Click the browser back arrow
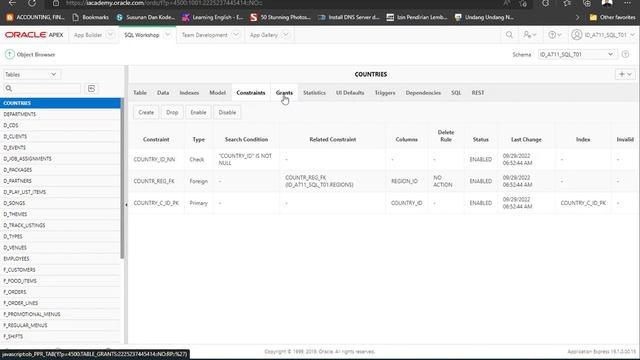This screenshot has height=360, width=640. [12, 3]
